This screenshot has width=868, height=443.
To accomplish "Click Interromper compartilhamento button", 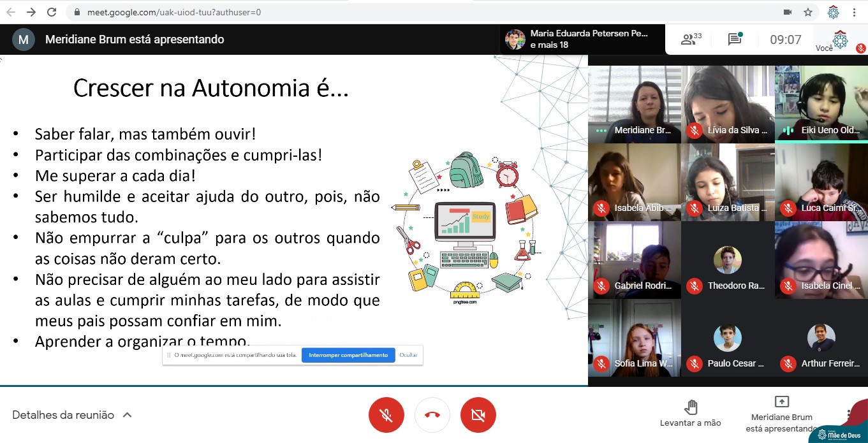I will (x=348, y=355).
